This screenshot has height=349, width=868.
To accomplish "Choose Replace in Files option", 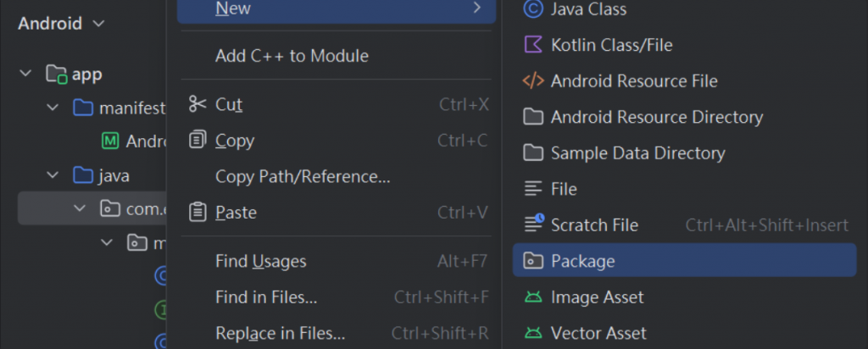I will click(280, 333).
